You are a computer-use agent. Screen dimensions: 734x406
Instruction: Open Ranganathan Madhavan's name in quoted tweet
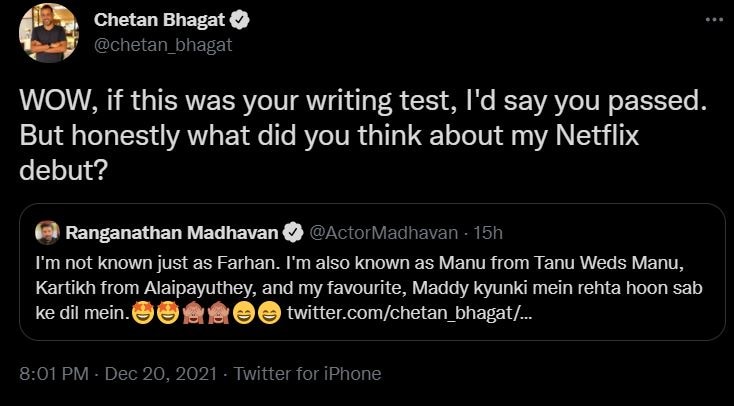[x=172, y=233]
